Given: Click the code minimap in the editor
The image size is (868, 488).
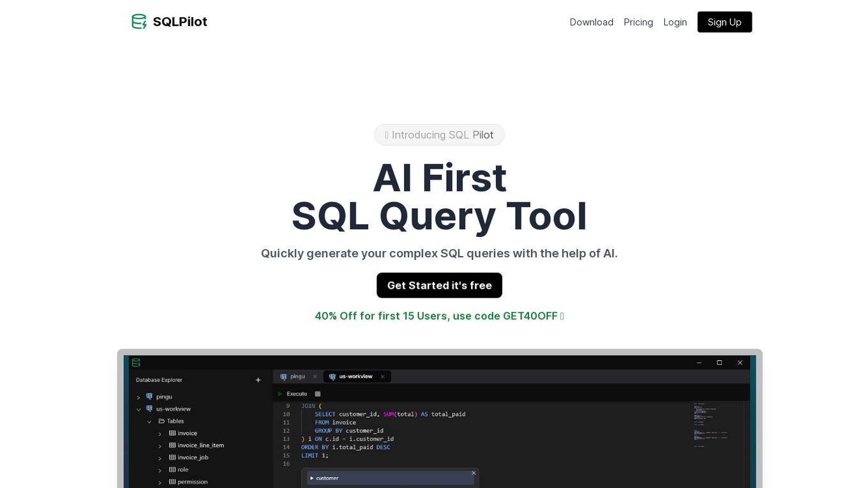Looking at the screenshot, I should click(x=710, y=425).
